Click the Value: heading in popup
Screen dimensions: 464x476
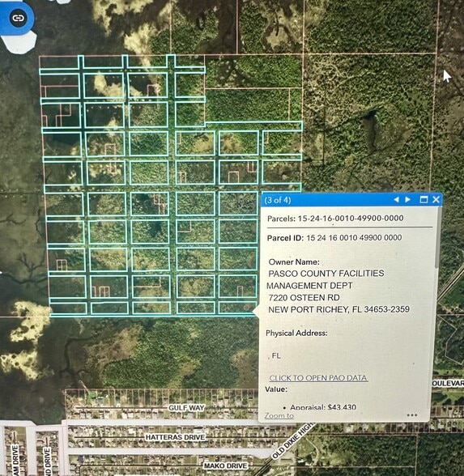[x=276, y=389]
